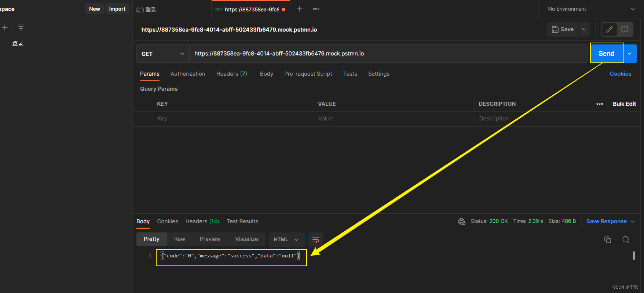Click the wrap lines icon in response
The image size is (644, 293).
click(315, 239)
